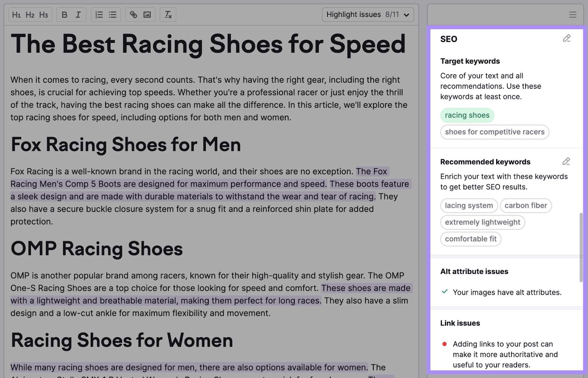The image size is (588, 378).
Task: Insert a numbered list
Action: click(x=99, y=15)
